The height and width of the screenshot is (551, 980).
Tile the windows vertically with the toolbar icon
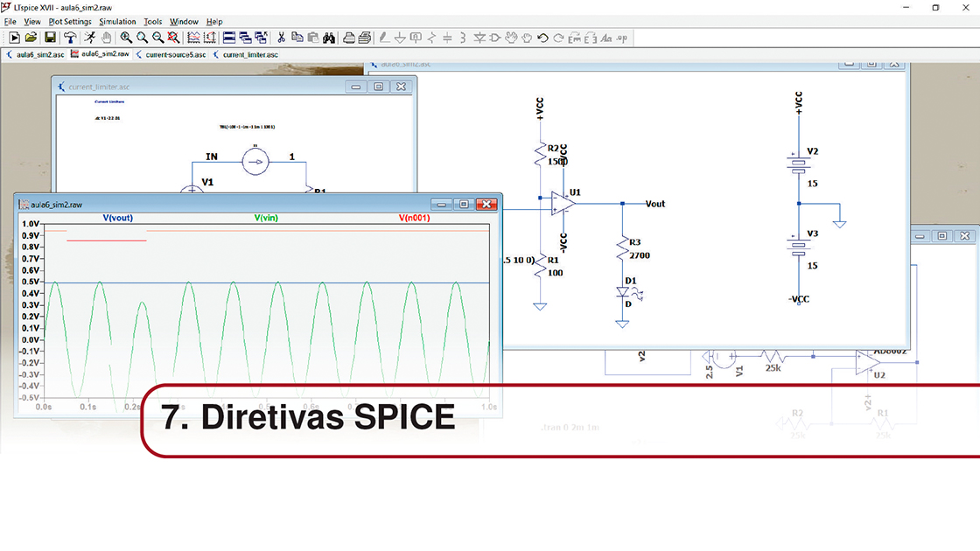[246, 38]
